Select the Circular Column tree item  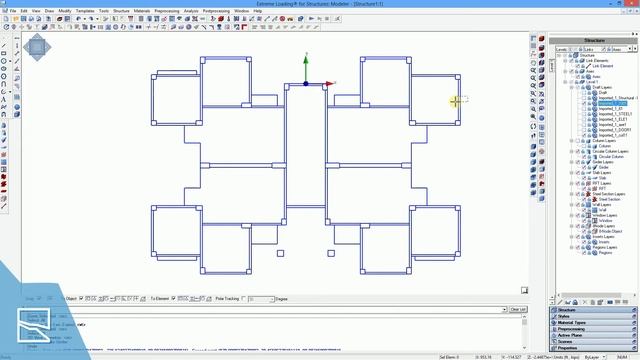click(611, 157)
